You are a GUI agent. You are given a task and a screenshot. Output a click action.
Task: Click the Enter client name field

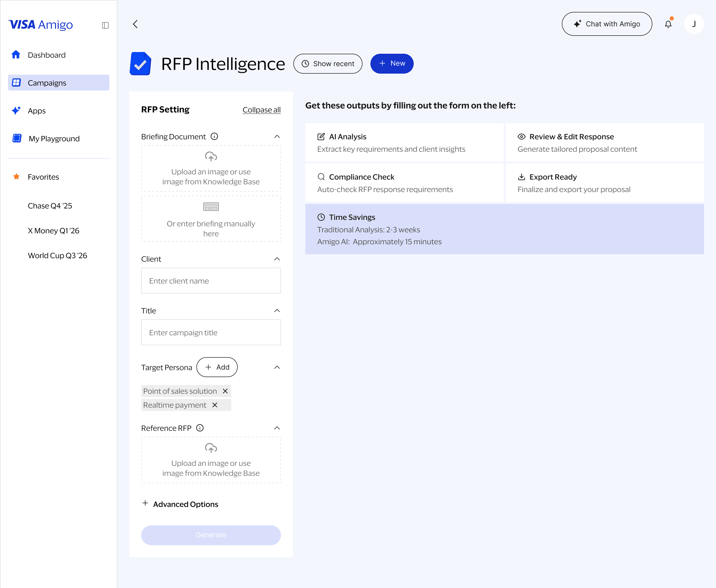(211, 281)
